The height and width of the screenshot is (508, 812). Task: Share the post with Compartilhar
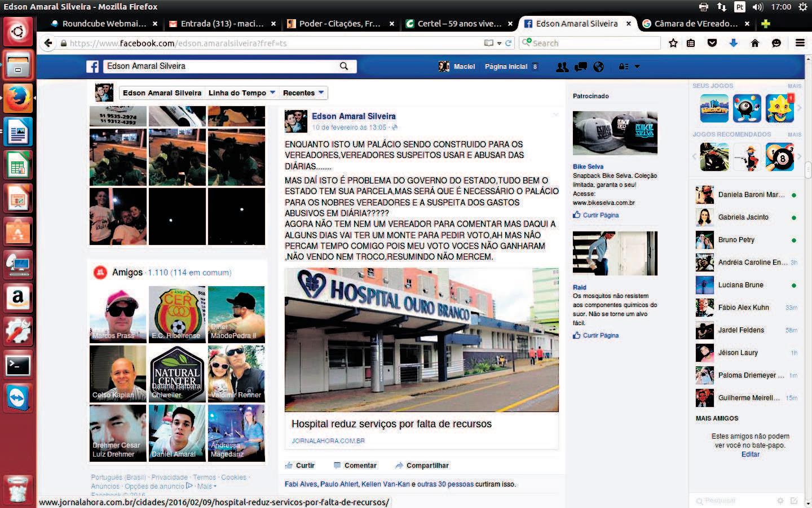click(422, 466)
